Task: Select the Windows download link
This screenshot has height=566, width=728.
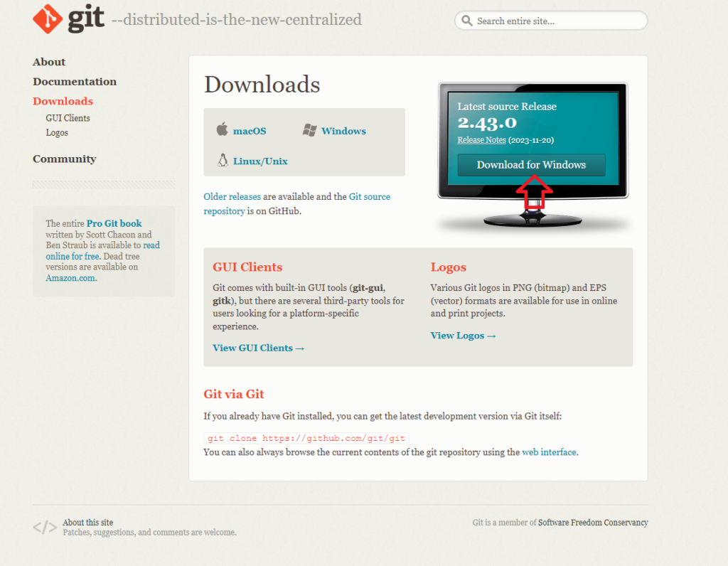Action: click(x=343, y=131)
